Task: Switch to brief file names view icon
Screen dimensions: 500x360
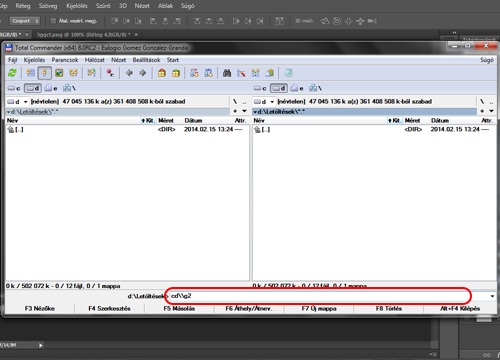Action: (31, 73)
